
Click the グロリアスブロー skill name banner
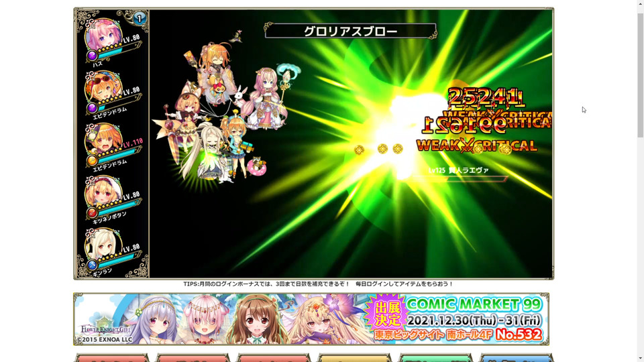click(x=350, y=32)
